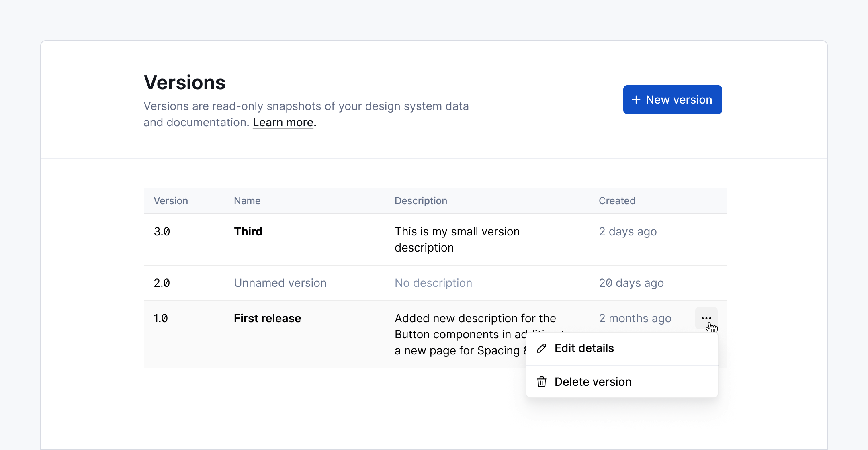Image resolution: width=868 pixels, height=450 pixels.
Task: Open the "Learn more" link
Action: click(x=283, y=122)
